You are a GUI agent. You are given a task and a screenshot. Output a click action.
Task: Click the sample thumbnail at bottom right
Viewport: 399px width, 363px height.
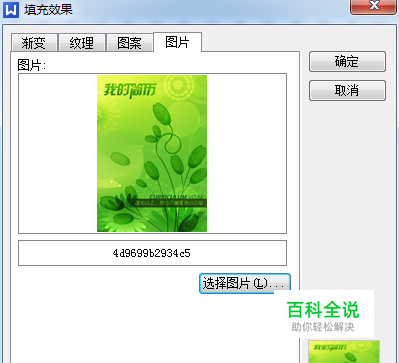point(344,352)
